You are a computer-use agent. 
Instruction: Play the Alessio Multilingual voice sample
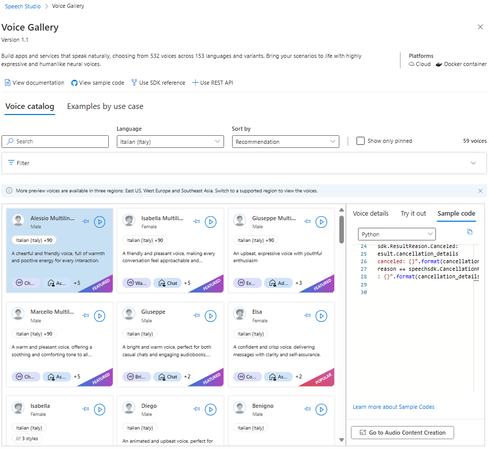coord(99,222)
